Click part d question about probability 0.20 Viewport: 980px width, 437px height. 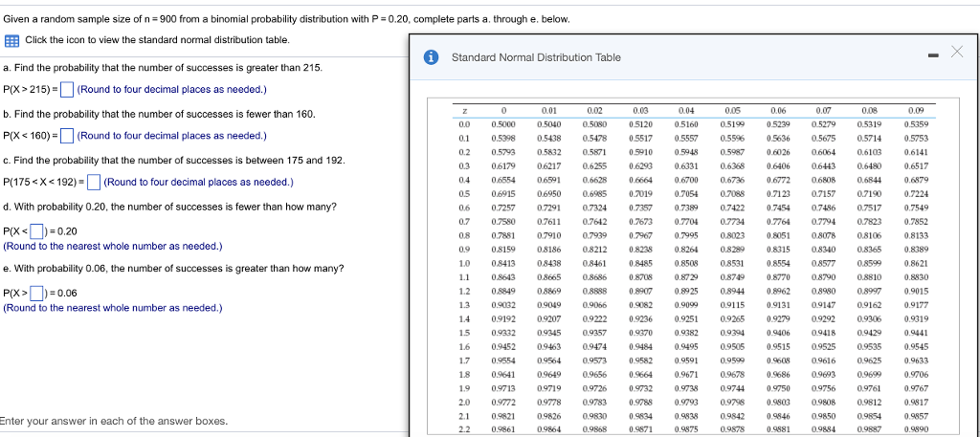pyautogui.click(x=170, y=208)
